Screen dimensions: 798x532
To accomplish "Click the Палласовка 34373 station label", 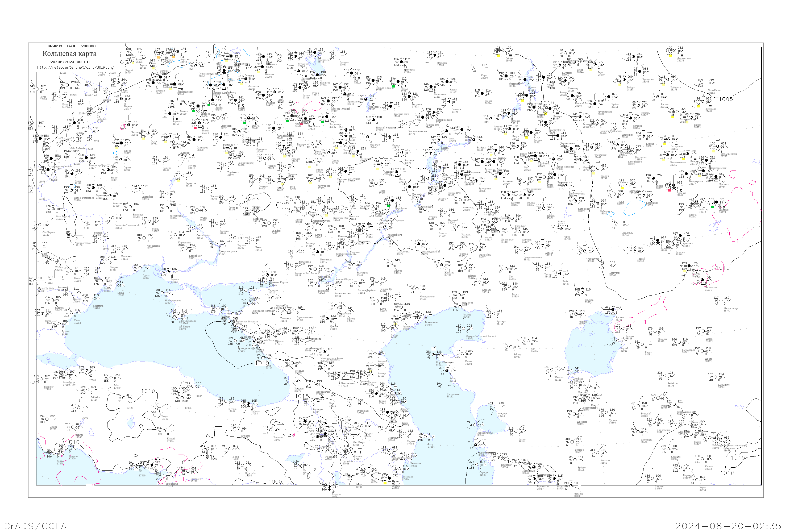I will click(x=403, y=252).
